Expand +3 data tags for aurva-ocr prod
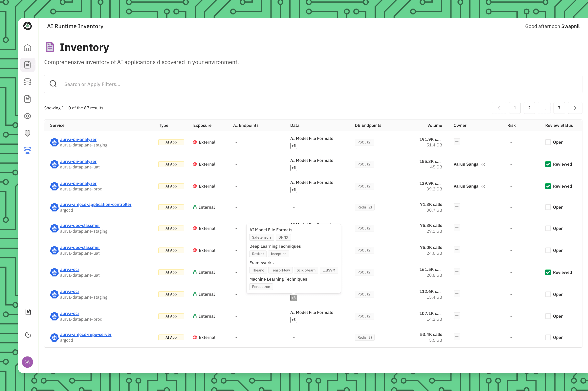The width and height of the screenshot is (588, 391). click(294, 320)
